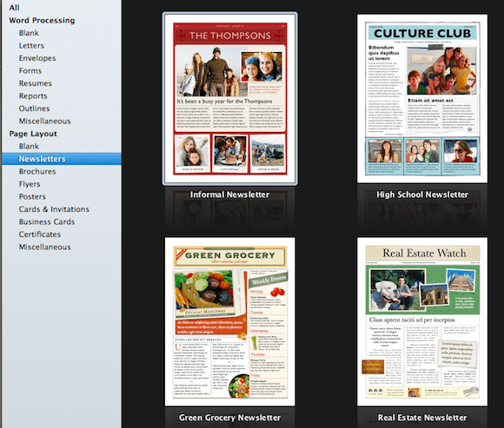This screenshot has width=504, height=428.
Task: Open Cards & Invitations category
Action: 54,209
